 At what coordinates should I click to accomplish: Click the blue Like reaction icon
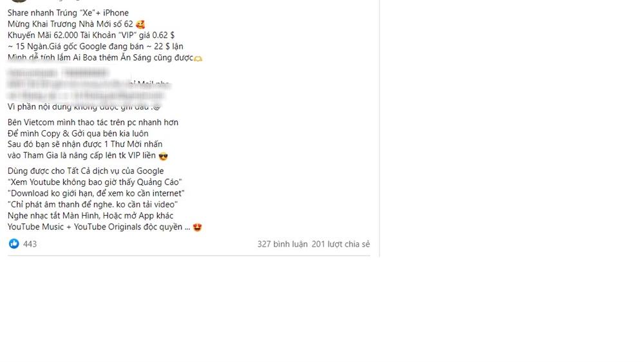pyautogui.click(x=14, y=243)
